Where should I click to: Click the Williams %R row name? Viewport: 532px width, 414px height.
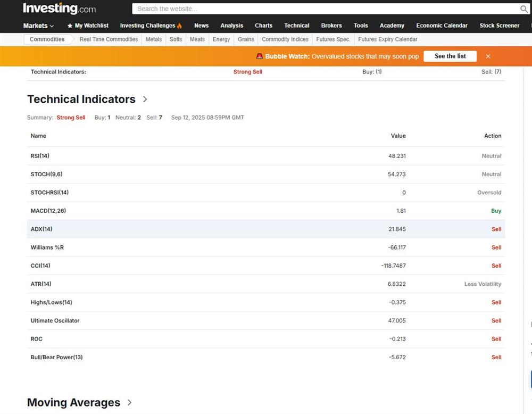coord(47,247)
